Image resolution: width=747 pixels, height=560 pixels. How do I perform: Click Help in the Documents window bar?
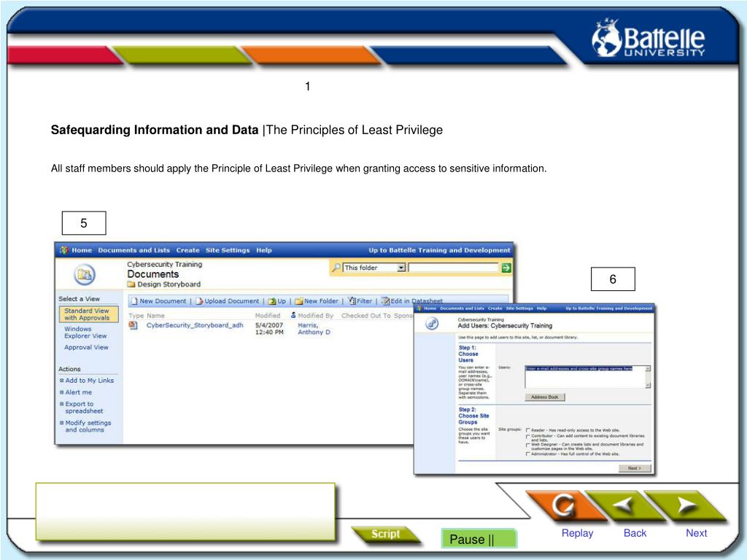coord(264,250)
